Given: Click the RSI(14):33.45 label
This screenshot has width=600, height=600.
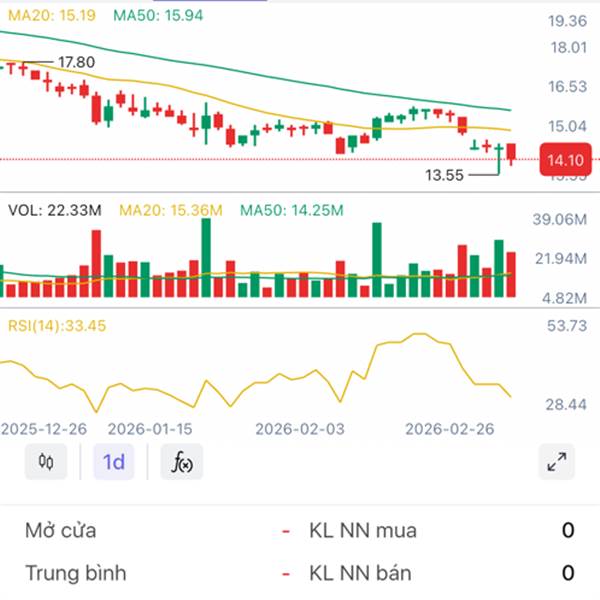Looking at the screenshot, I should pyautogui.click(x=57, y=326).
